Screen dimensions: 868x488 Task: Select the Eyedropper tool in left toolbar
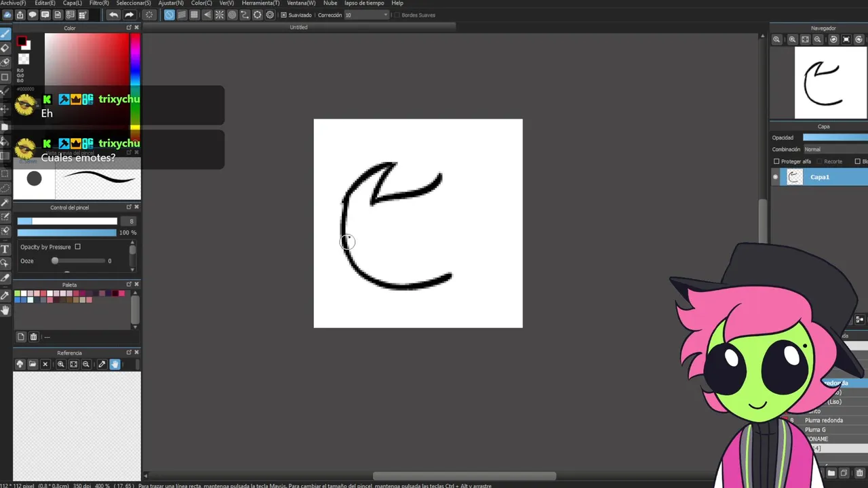coord(5,296)
